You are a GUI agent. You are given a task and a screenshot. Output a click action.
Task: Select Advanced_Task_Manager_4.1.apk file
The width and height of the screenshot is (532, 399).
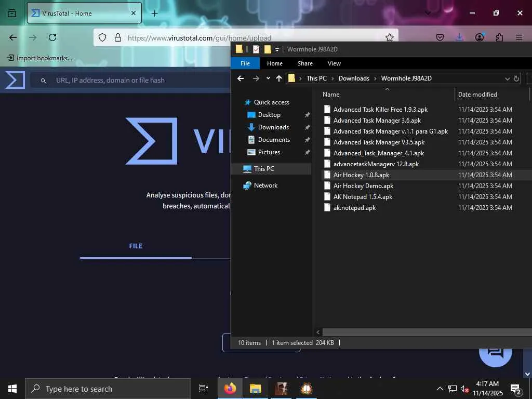pos(378,153)
